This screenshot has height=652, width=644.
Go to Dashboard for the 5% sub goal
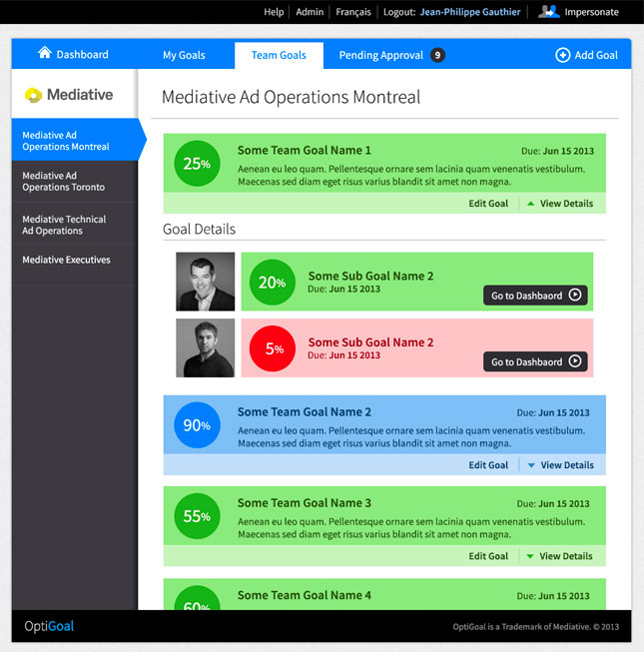pos(535,361)
